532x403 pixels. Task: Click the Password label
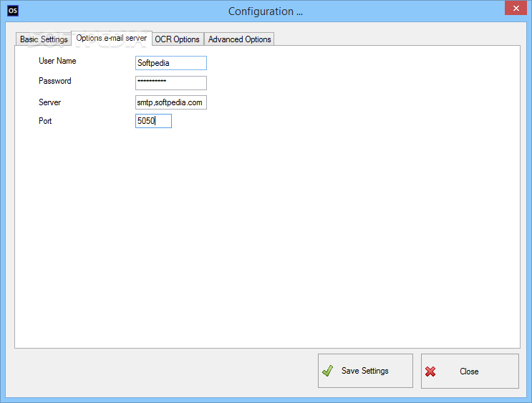[55, 81]
